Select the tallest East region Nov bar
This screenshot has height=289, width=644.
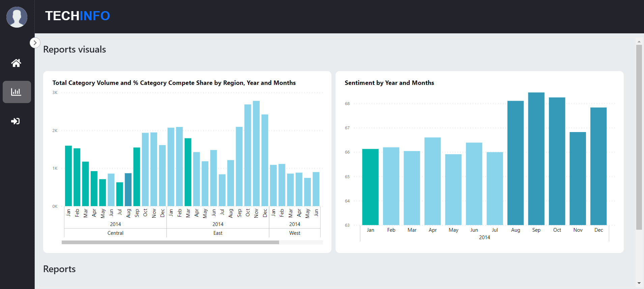[x=256, y=153]
